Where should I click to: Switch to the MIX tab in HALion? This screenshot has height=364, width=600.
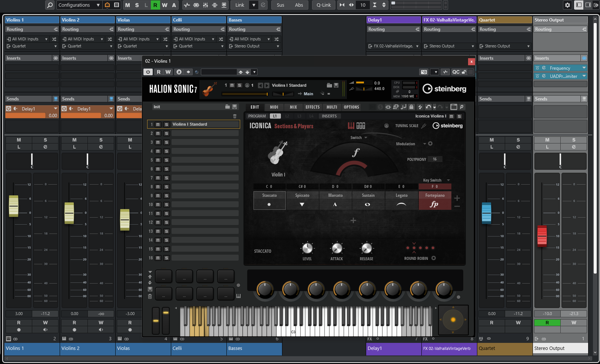pos(294,107)
